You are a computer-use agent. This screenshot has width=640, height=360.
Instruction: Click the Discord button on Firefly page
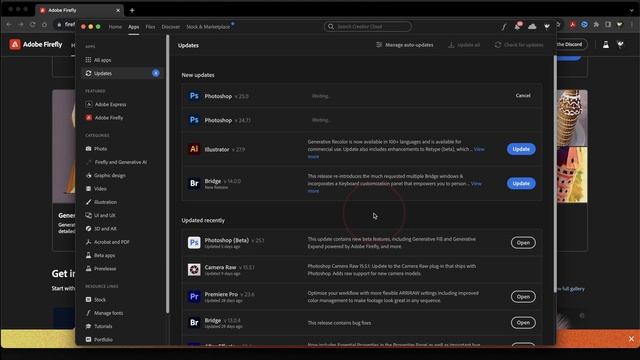click(571, 44)
